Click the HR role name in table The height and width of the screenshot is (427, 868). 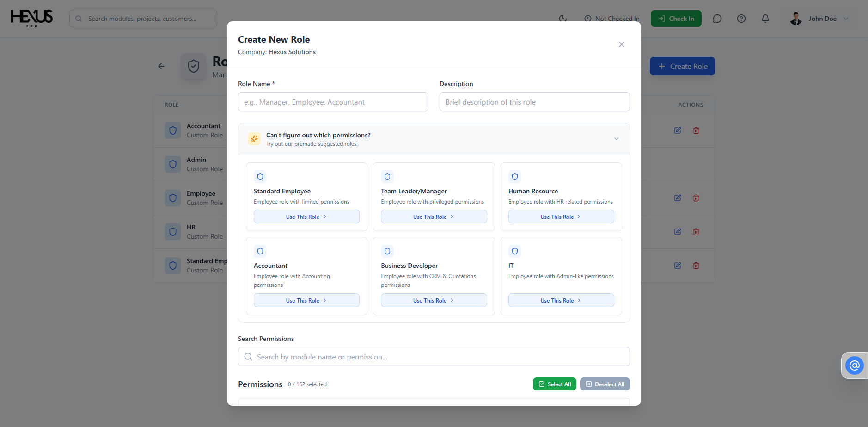click(191, 227)
